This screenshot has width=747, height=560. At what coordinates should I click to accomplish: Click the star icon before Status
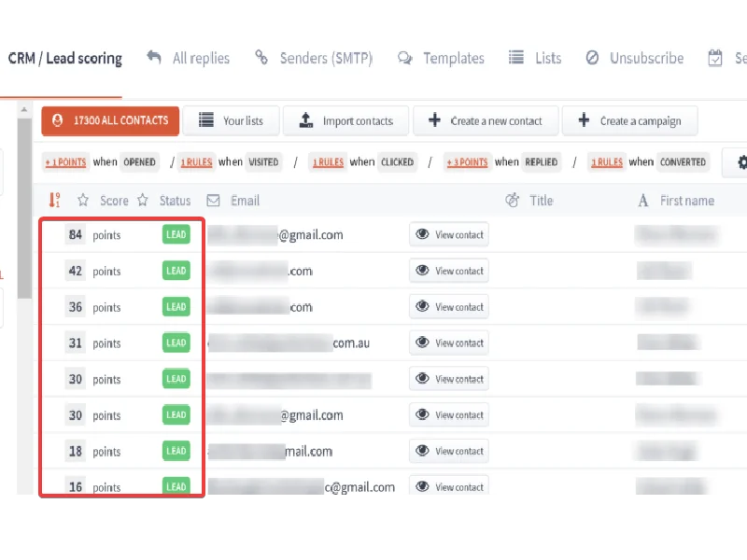coord(143,200)
